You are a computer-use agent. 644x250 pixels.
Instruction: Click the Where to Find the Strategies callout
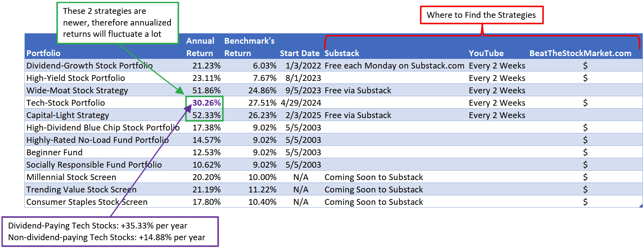click(482, 15)
